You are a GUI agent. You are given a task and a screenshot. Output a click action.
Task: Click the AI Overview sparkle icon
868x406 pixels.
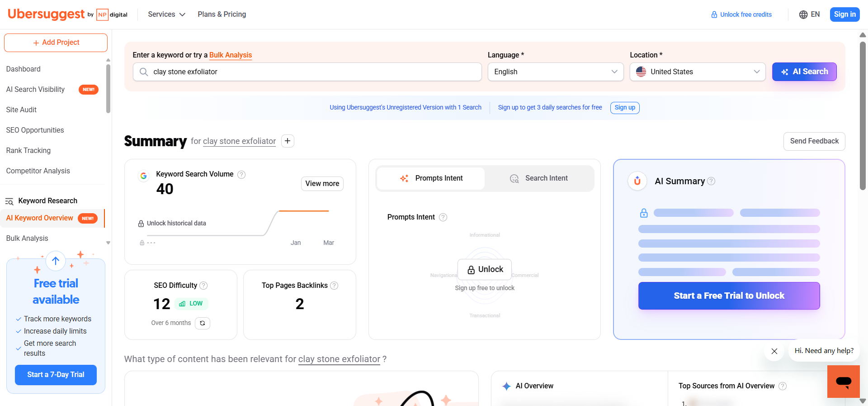506,386
